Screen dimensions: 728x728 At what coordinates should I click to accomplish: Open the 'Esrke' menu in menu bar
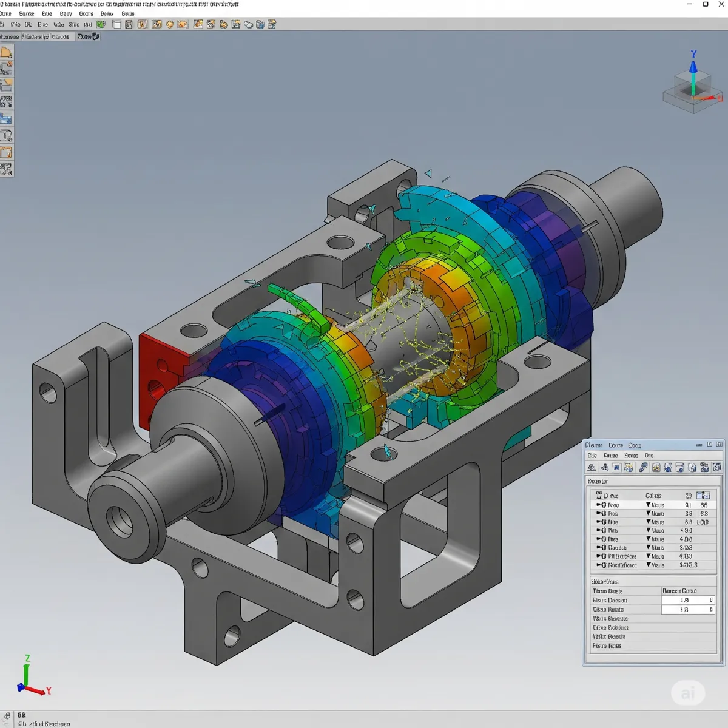tap(27, 13)
